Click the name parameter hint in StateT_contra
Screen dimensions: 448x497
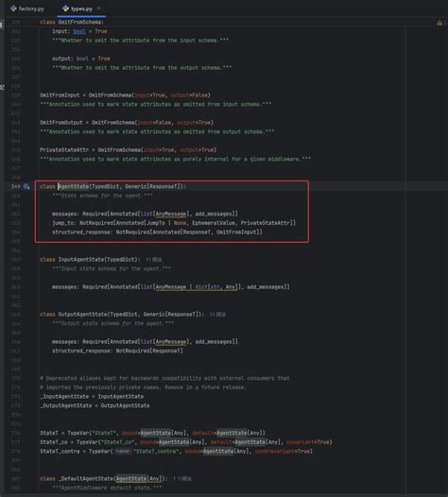coord(122,452)
